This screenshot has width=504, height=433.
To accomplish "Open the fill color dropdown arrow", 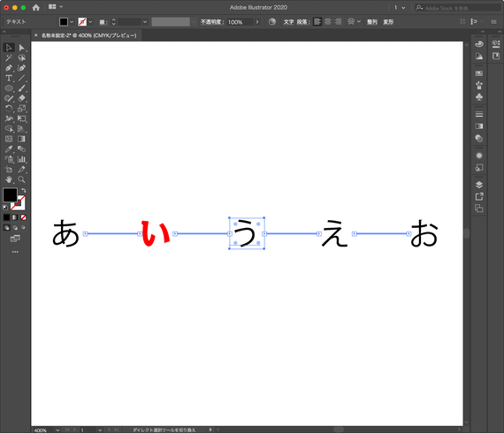I will point(72,22).
